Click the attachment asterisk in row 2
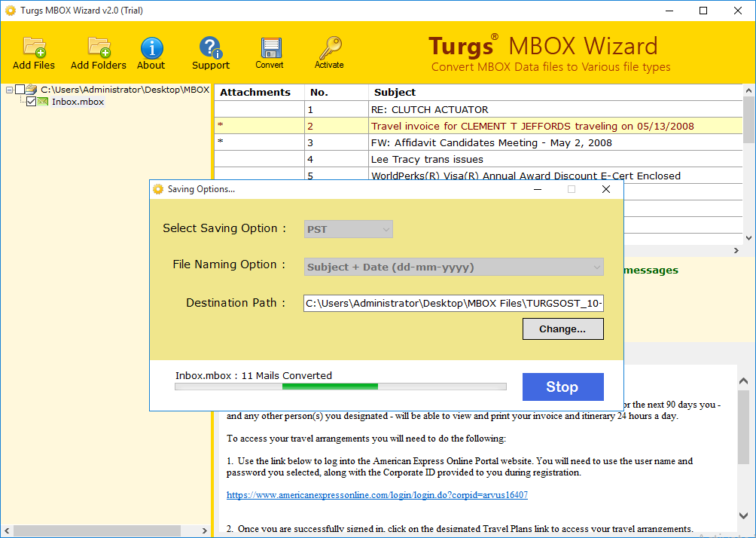The height and width of the screenshot is (538, 756). tap(221, 125)
